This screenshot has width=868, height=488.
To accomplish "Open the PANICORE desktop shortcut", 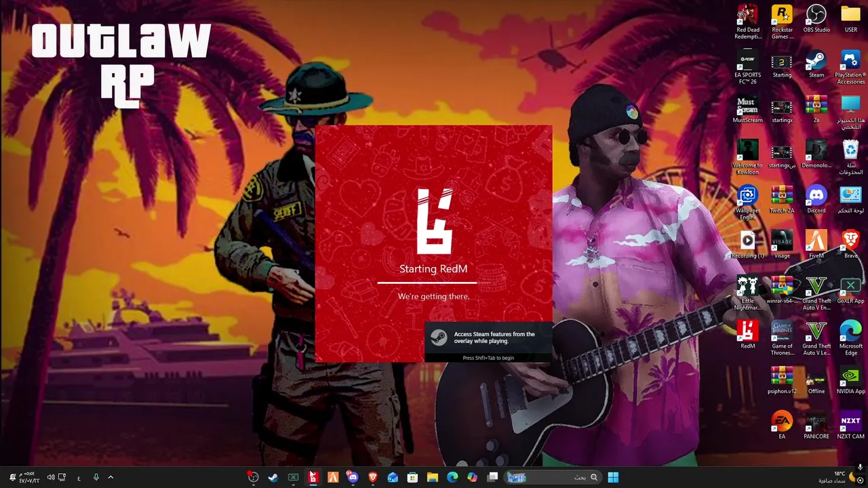I will [816, 426].
